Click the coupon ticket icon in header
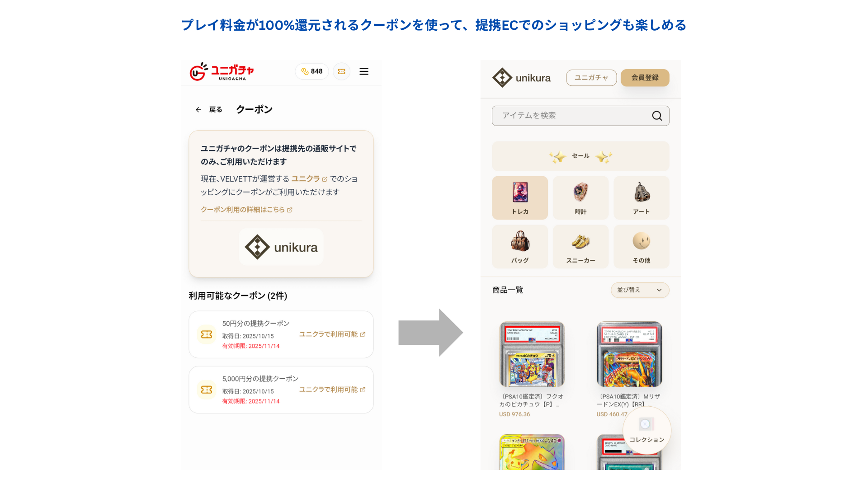868x488 pixels. click(x=342, y=71)
